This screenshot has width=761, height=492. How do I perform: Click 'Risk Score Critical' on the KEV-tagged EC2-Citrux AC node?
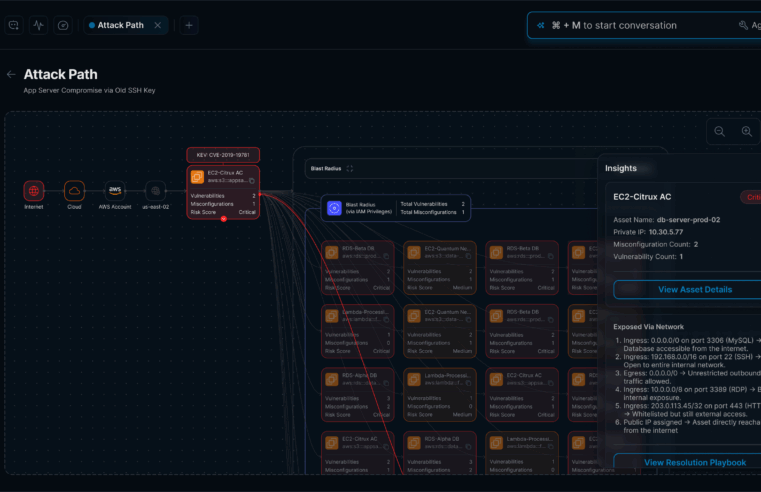pyautogui.click(x=223, y=212)
